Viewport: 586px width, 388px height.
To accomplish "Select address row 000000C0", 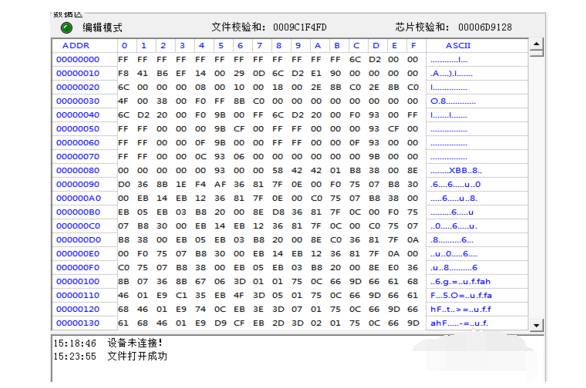I will [78, 226].
